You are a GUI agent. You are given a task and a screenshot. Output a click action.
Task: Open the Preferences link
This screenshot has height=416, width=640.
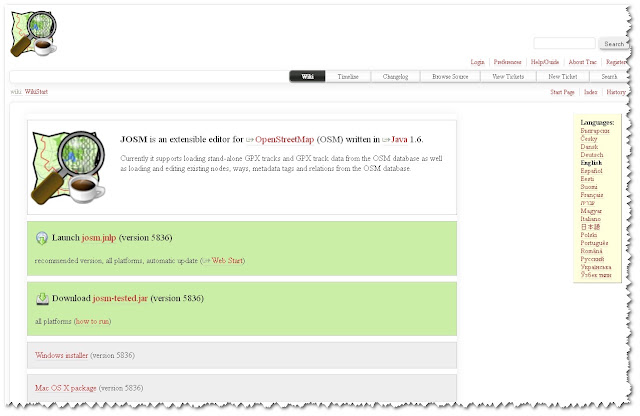[x=507, y=62]
